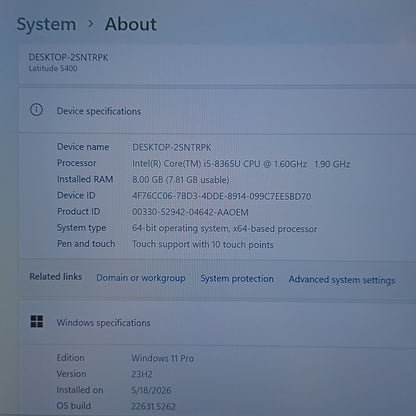Click the Device specifications info icon
The width and height of the screenshot is (416, 416).
point(36,110)
